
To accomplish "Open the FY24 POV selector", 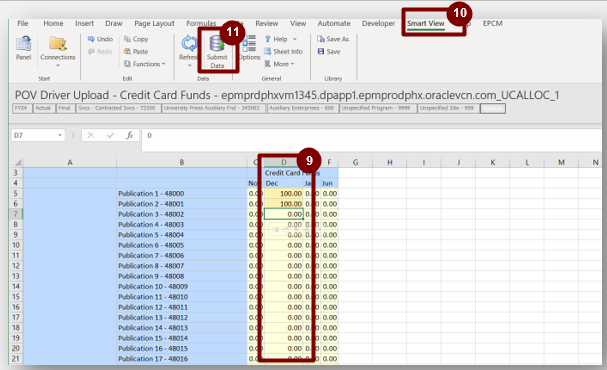I will tap(21, 108).
